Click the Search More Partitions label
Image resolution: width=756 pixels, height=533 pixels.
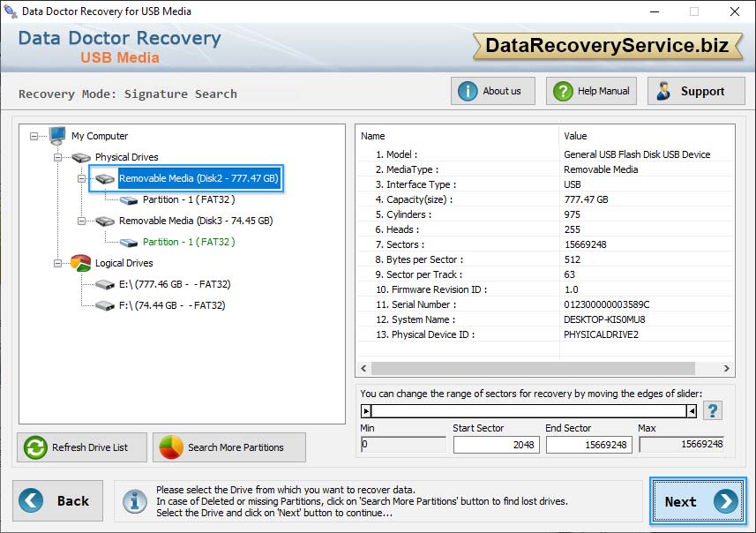[x=236, y=447]
